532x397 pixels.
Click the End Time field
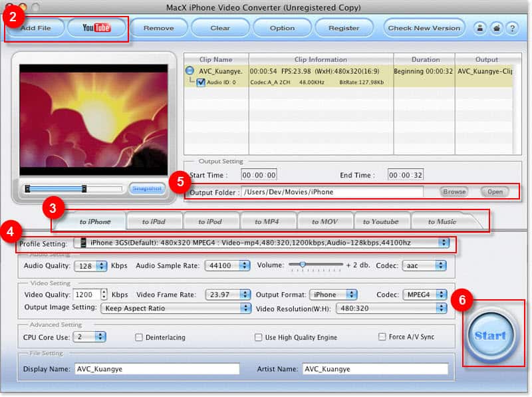[406, 175]
